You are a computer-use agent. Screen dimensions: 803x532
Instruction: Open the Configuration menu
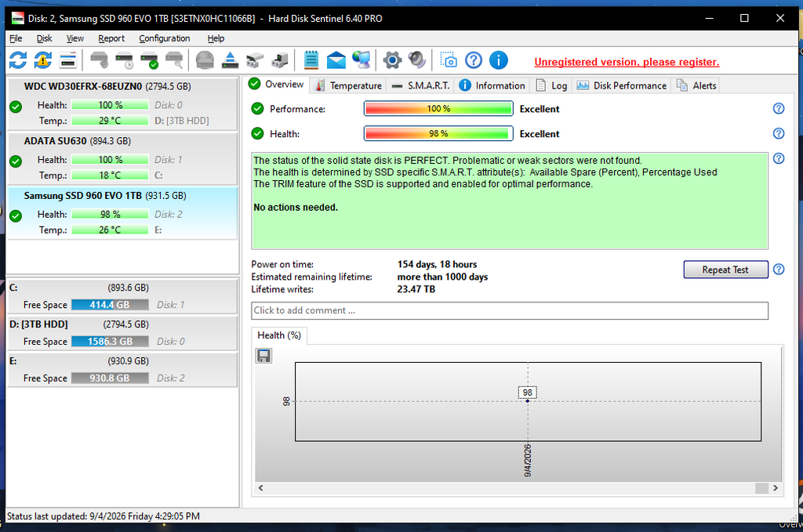click(x=165, y=38)
